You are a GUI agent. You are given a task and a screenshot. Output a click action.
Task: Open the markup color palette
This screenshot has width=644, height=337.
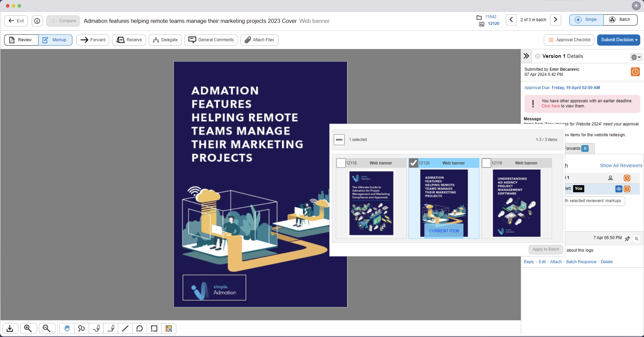pos(169,328)
